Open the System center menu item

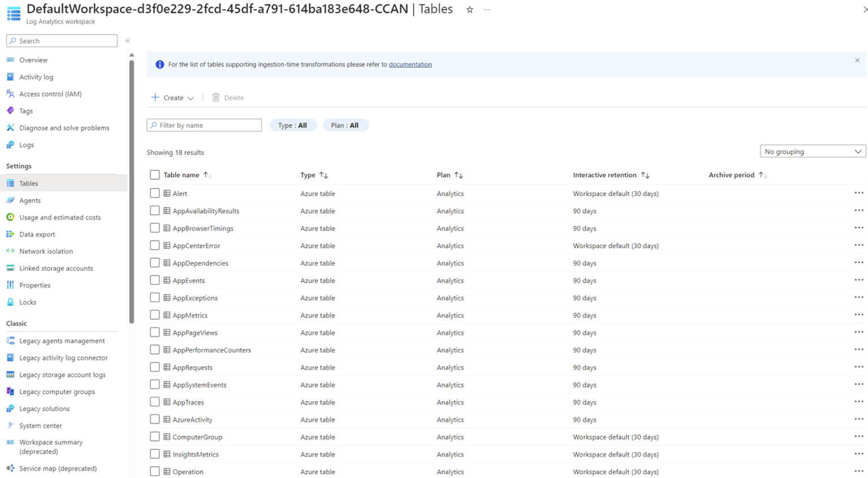click(41, 425)
